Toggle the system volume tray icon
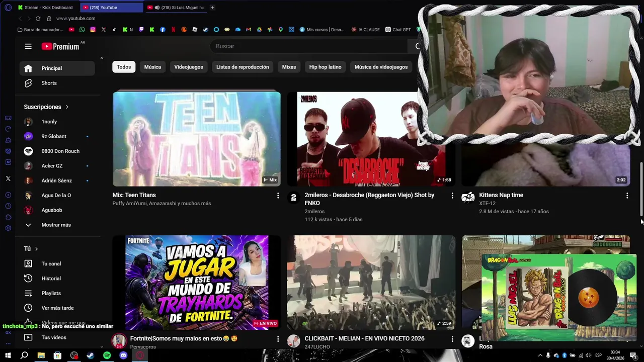This screenshot has height=362, width=644. coord(588,355)
